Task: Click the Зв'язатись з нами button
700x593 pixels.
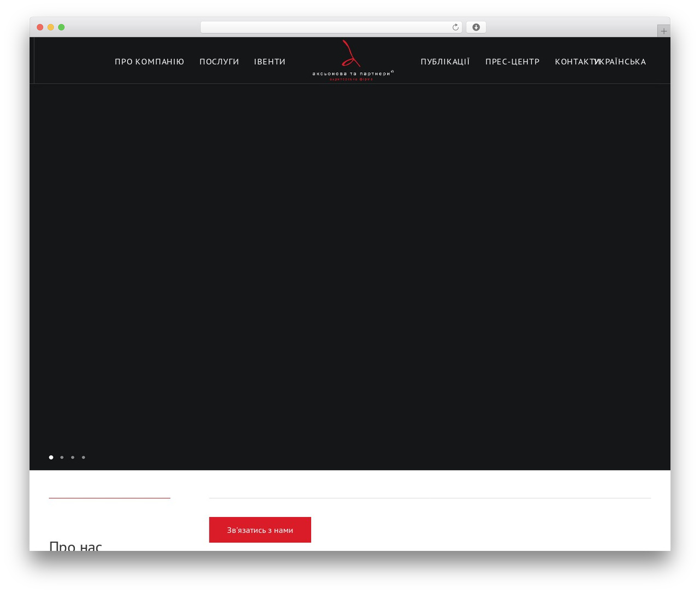Action: (x=260, y=530)
